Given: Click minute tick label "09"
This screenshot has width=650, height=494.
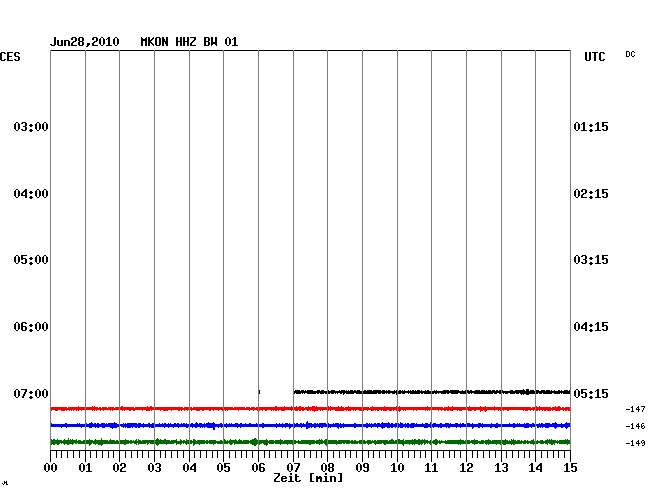Looking at the screenshot, I should [x=362, y=468].
